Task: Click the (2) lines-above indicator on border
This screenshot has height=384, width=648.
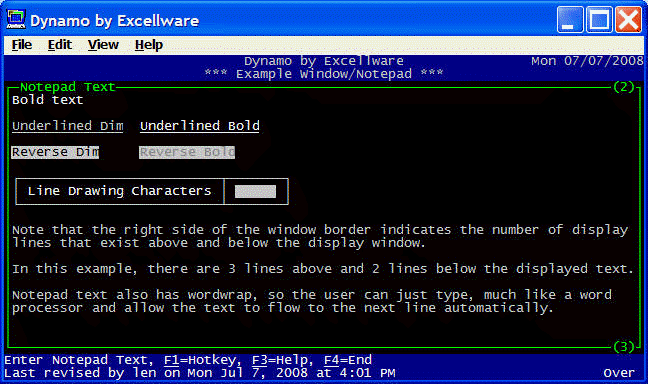Action: coord(624,87)
